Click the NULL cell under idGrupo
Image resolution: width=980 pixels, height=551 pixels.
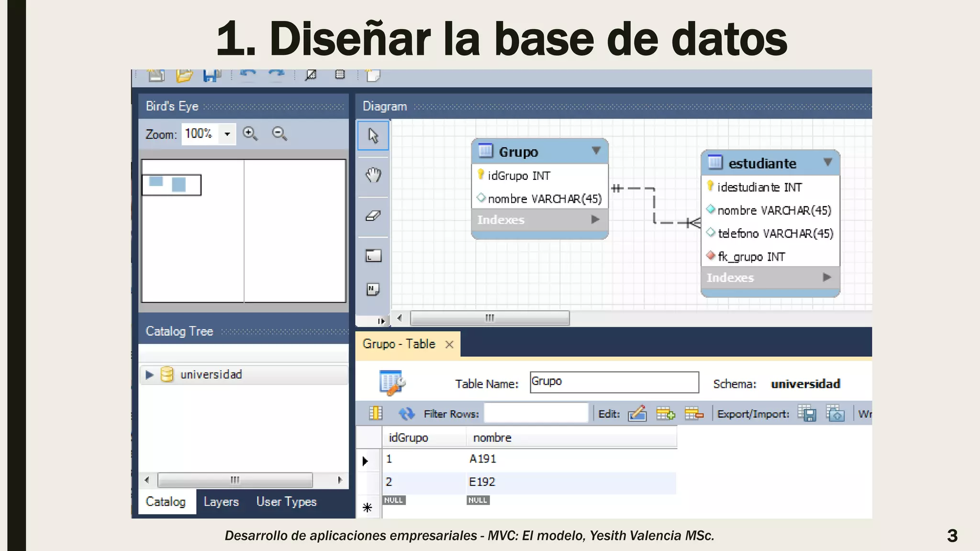pos(394,500)
